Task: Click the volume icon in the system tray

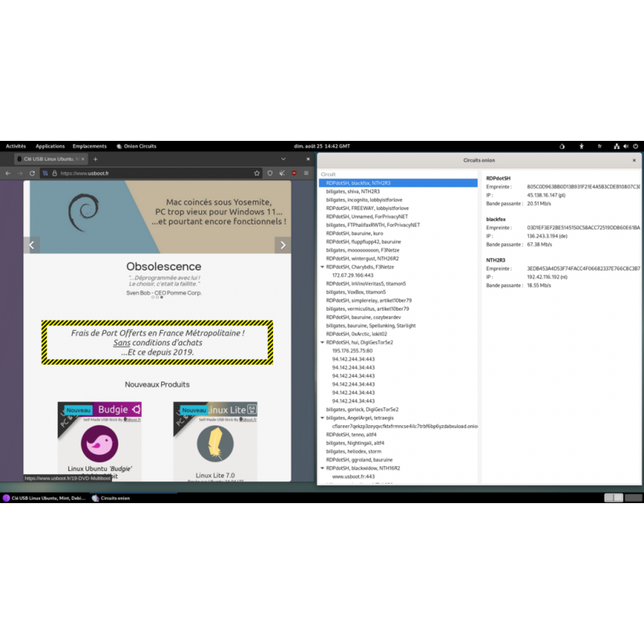Action: click(x=626, y=147)
